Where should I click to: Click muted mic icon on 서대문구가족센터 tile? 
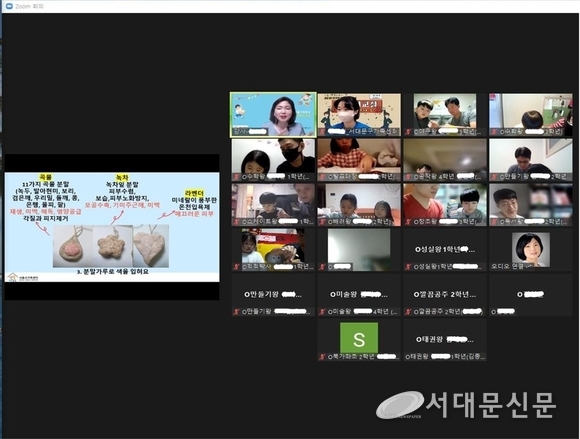pos(321,131)
